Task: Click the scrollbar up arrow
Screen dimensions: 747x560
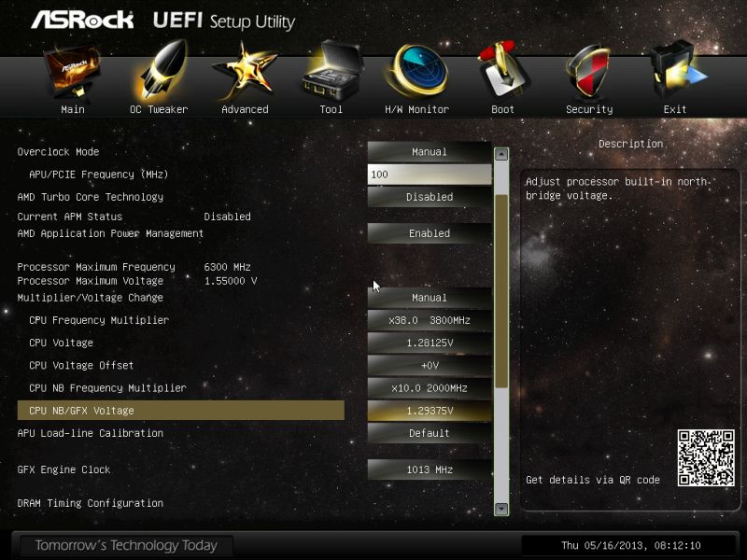Action: coord(501,154)
